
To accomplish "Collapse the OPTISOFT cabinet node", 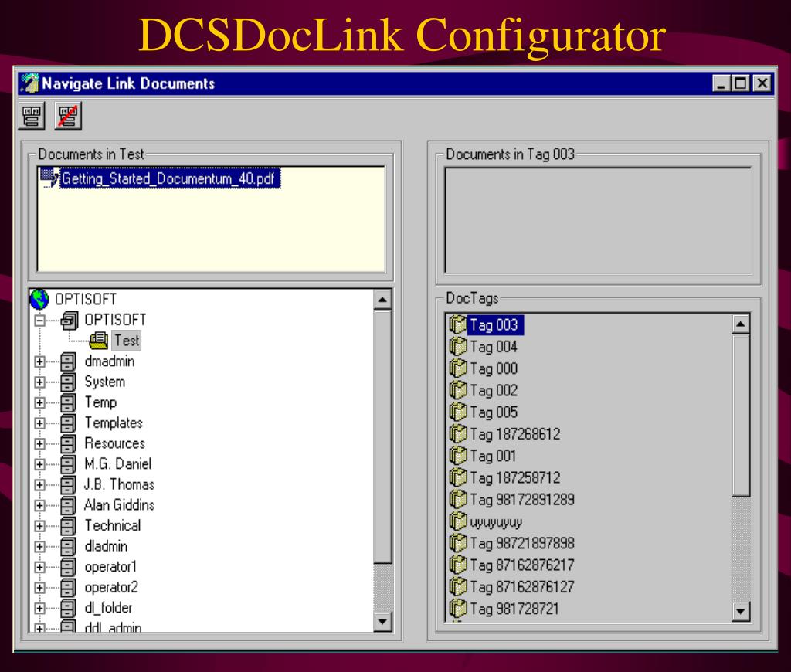I will click(40, 321).
